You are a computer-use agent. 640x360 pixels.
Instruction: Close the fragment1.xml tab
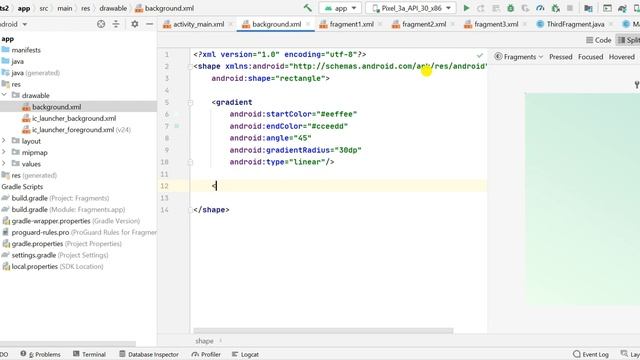(x=380, y=24)
